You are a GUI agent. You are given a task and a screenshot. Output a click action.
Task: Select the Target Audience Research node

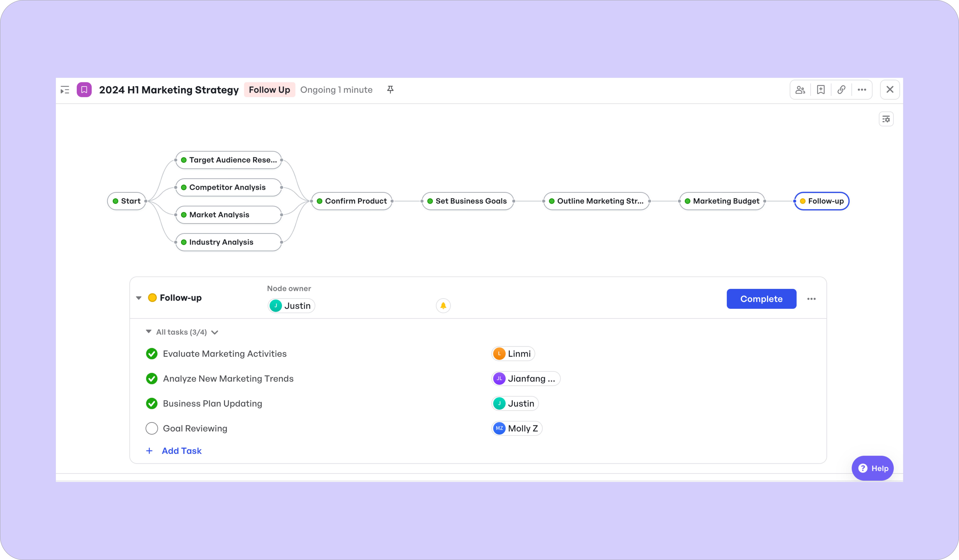[229, 160]
